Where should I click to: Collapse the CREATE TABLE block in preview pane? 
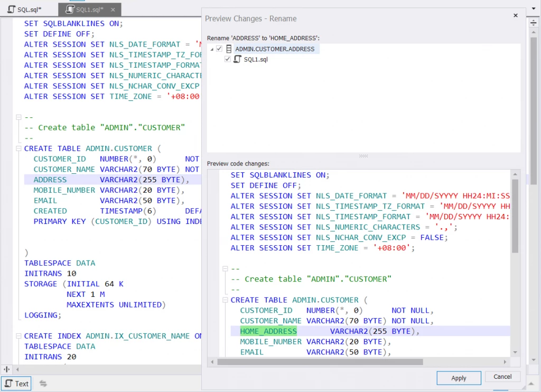[x=225, y=300]
